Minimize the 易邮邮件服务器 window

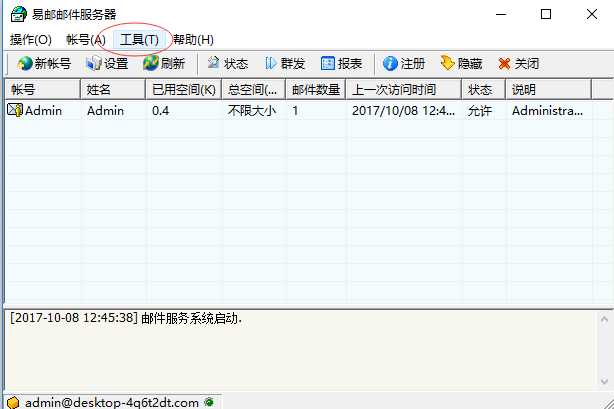[x=501, y=14]
